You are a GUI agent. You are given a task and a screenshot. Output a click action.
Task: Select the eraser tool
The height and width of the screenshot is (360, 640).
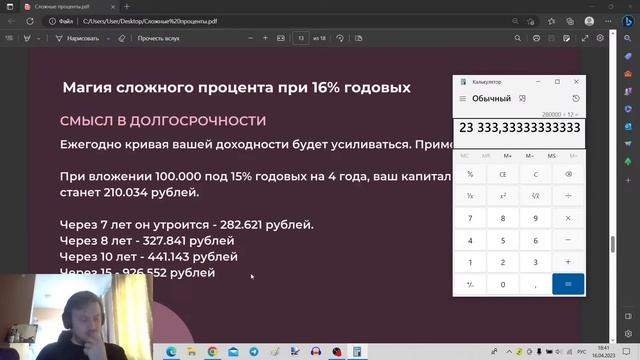(122, 38)
